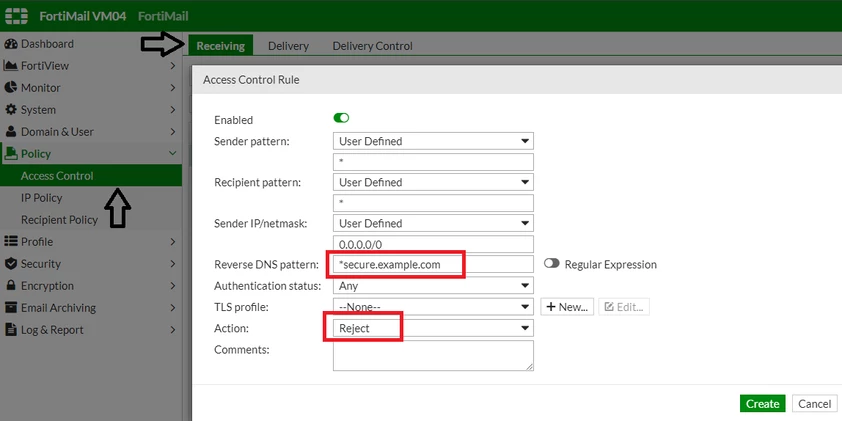Click the Policy icon in sidebar
Screen dimensions: 842x421
[11, 154]
